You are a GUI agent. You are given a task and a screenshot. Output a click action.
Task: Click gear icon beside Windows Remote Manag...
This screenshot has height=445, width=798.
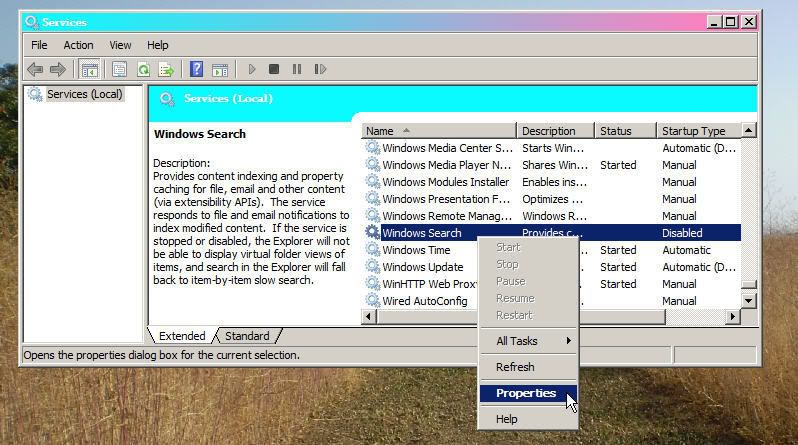pyautogui.click(x=373, y=215)
